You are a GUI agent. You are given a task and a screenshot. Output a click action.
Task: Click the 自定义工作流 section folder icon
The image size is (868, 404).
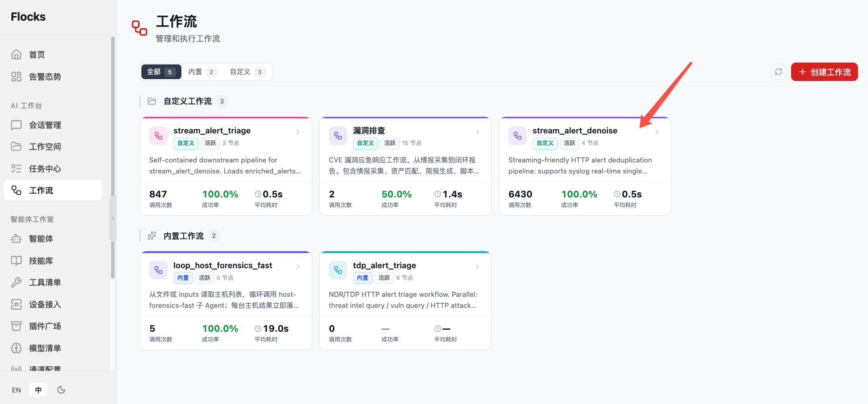point(152,101)
